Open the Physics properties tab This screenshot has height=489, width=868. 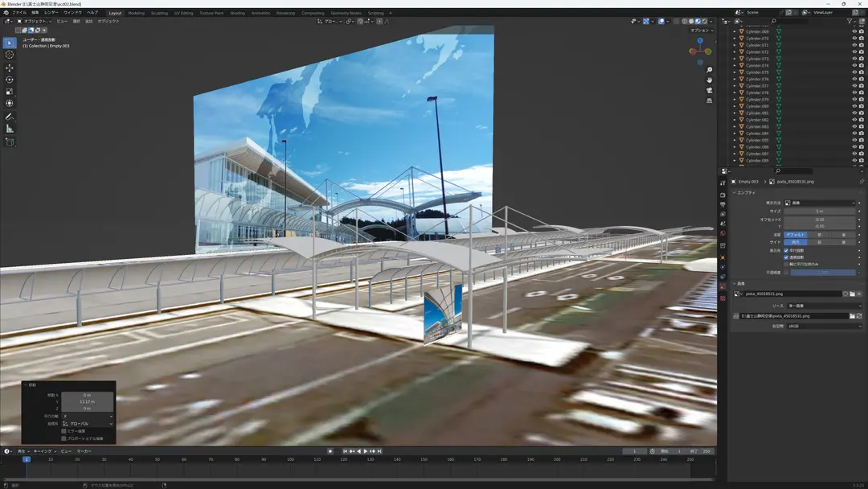[723, 267]
